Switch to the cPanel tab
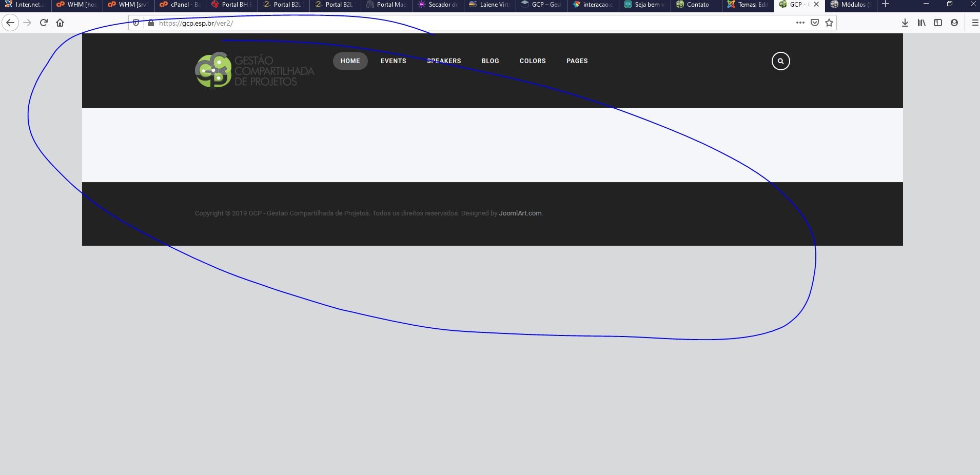The image size is (980, 475). pyautogui.click(x=180, y=5)
